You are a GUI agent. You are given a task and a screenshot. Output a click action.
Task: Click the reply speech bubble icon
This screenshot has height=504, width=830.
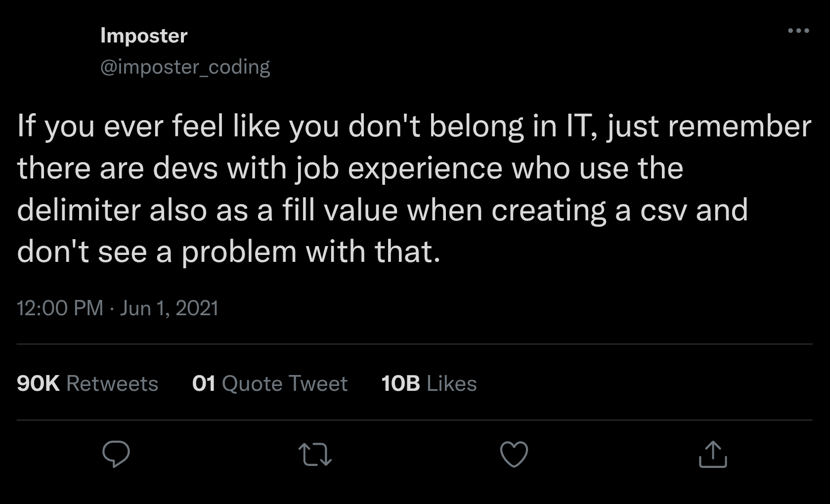[x=116, y=454]
